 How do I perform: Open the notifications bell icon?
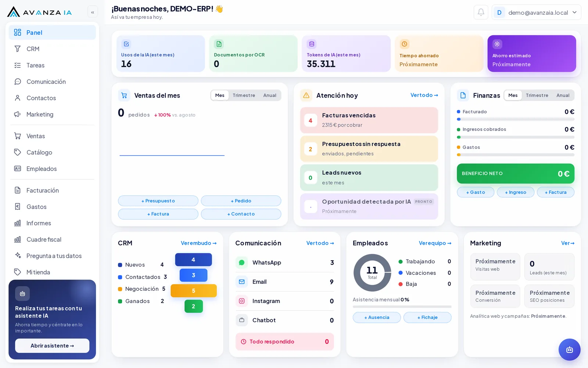click(481, 12)
